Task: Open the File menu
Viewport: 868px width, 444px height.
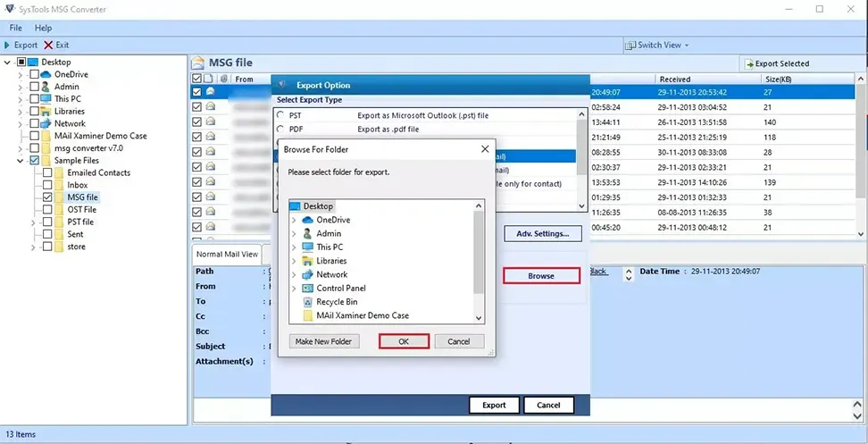Action: (x=16, y=28)
